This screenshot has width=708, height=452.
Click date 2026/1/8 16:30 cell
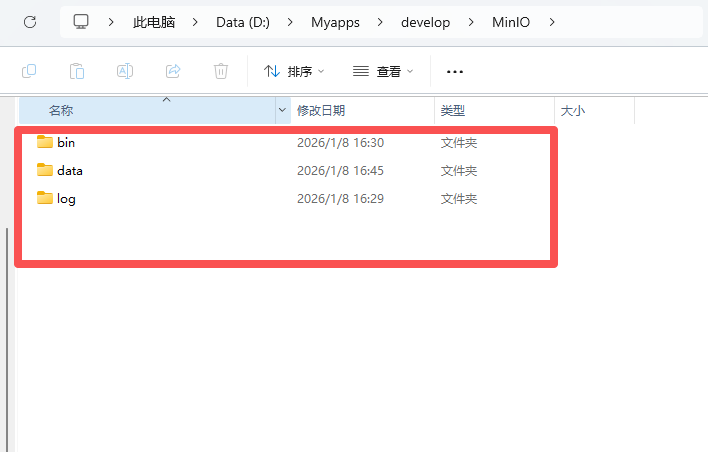(340, 142)
